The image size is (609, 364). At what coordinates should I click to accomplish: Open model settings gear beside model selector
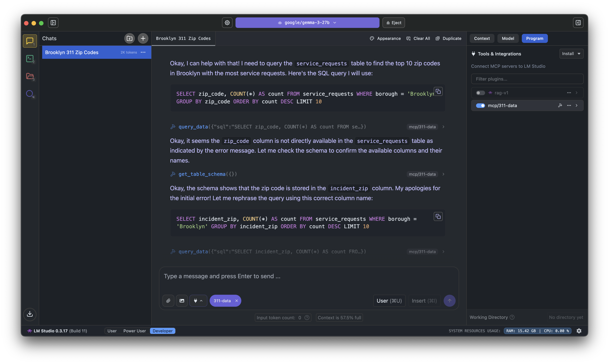227,23
